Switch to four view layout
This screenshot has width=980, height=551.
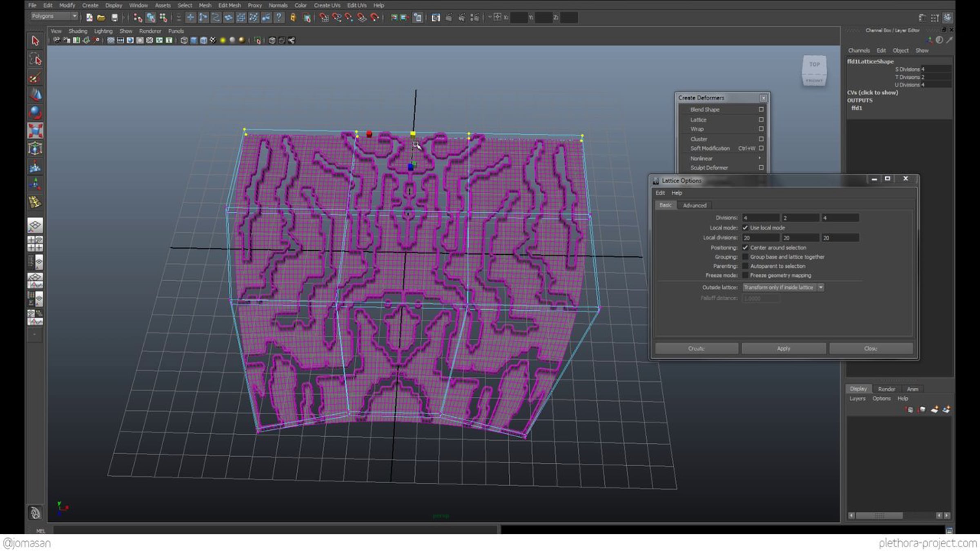coord(35,243)
